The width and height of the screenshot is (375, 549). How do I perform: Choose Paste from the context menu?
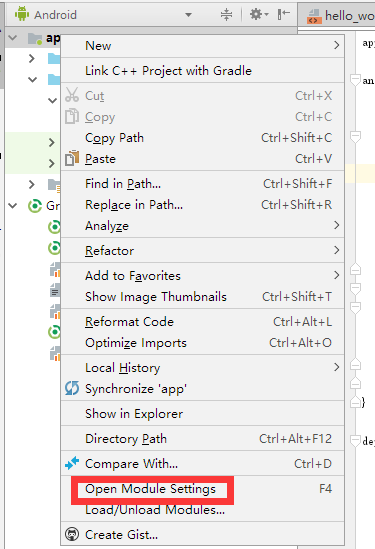(202, 159)
